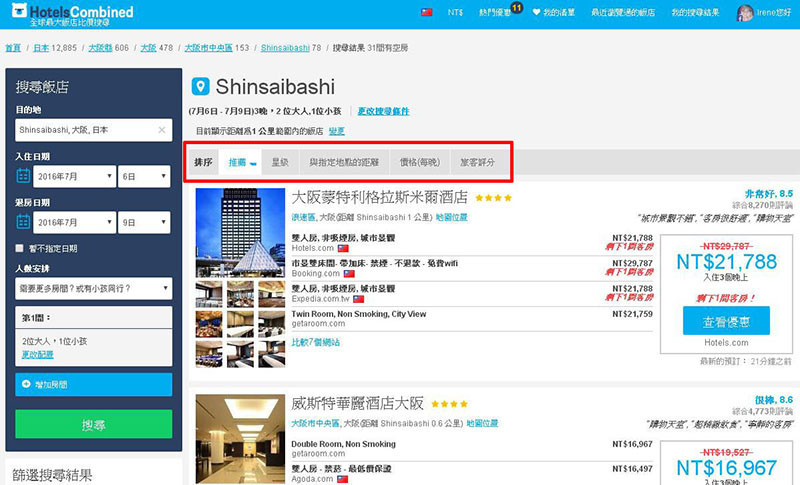This screenshot has width=800, height=485.
Task: Open check-out month dropdown 2016年7月
Action: tap(75, 222)
